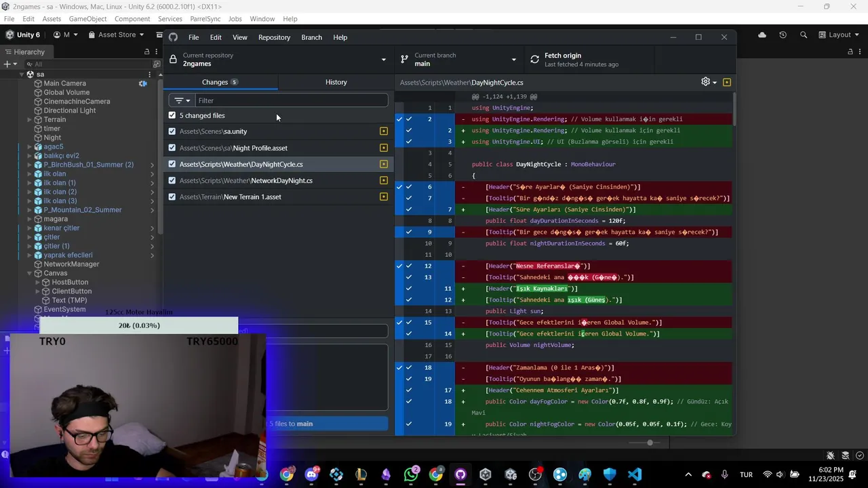Open the right panel's three-dot menu
Viewport: 868px width, 488px height.
(860, 52)
